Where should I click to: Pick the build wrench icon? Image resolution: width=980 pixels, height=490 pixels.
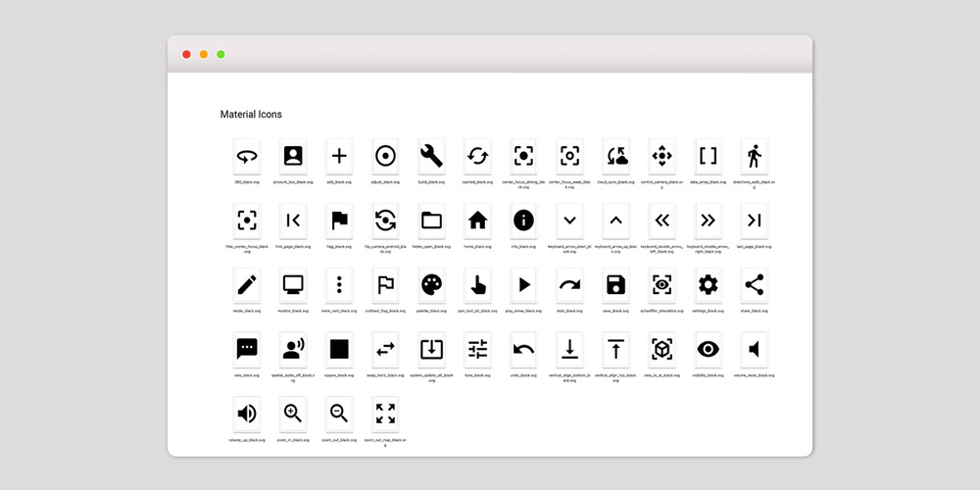pyautogui.click(x=432, y=156)
